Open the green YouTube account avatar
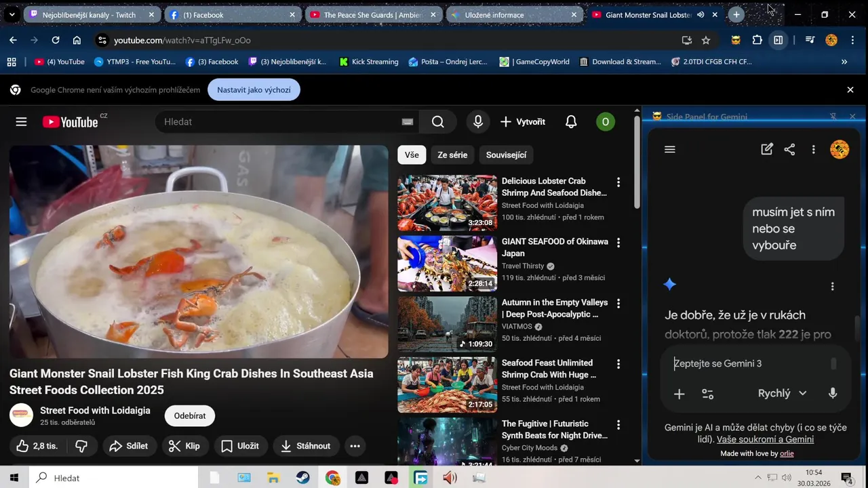Screen dimensions: 868x488 click(x=605, y=122)
